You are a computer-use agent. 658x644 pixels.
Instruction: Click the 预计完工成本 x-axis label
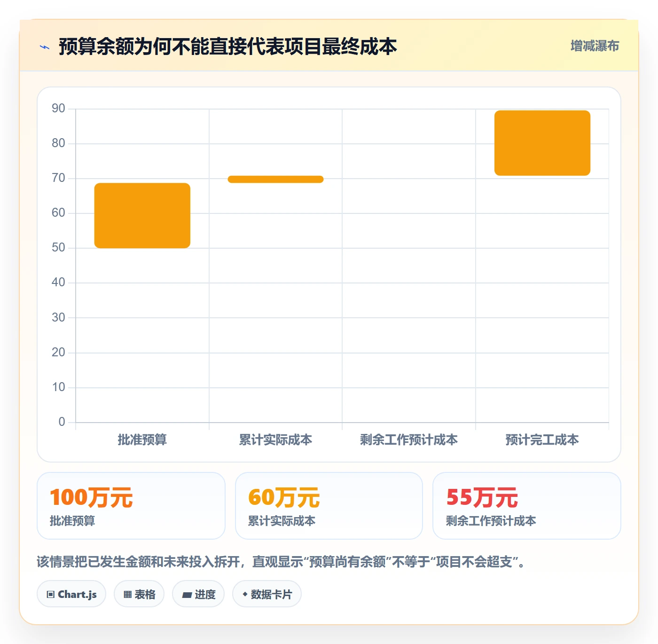click(x=542, y=440)
